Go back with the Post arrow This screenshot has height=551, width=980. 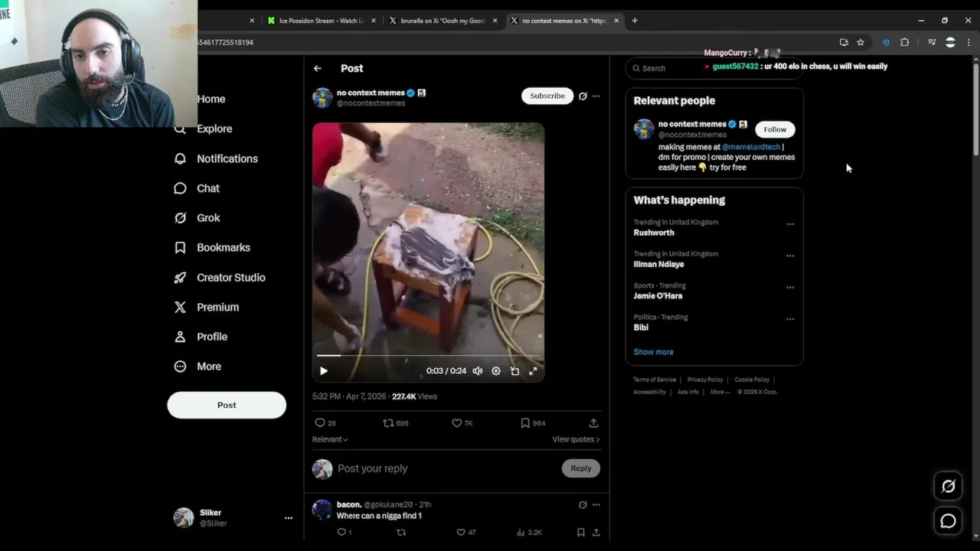click(317, 68)
